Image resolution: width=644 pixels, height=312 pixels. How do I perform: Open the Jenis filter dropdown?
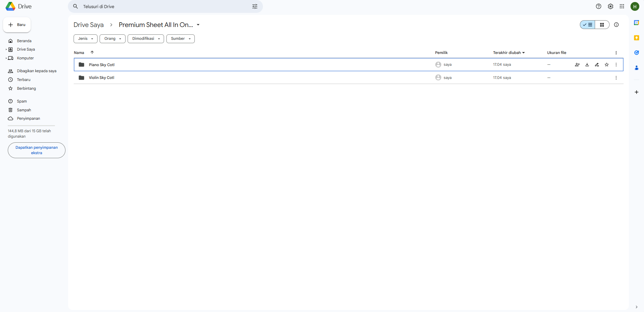85,39
